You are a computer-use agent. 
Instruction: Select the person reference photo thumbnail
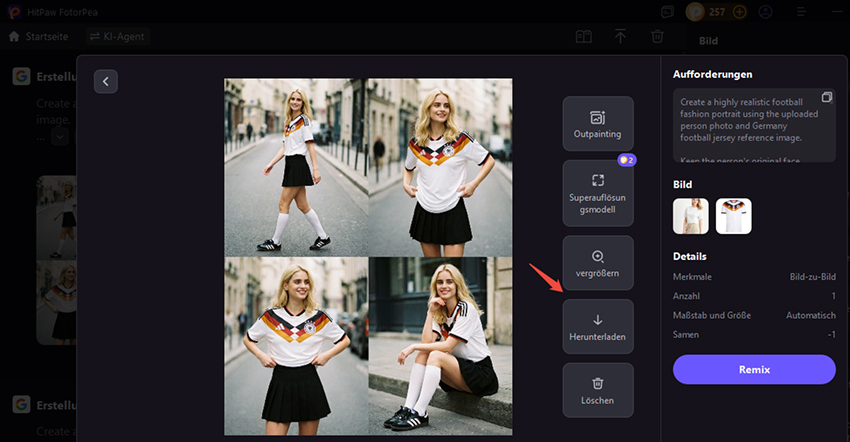[691, 216]
